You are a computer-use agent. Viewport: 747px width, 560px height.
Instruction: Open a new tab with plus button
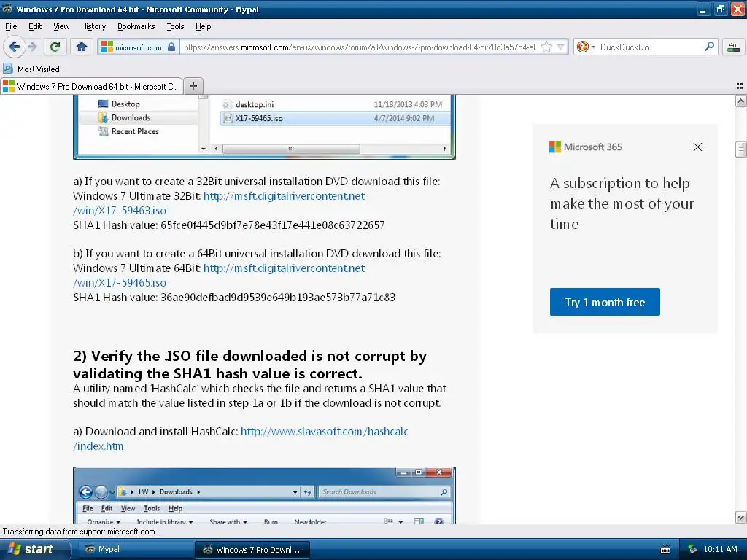pos(193,86)
